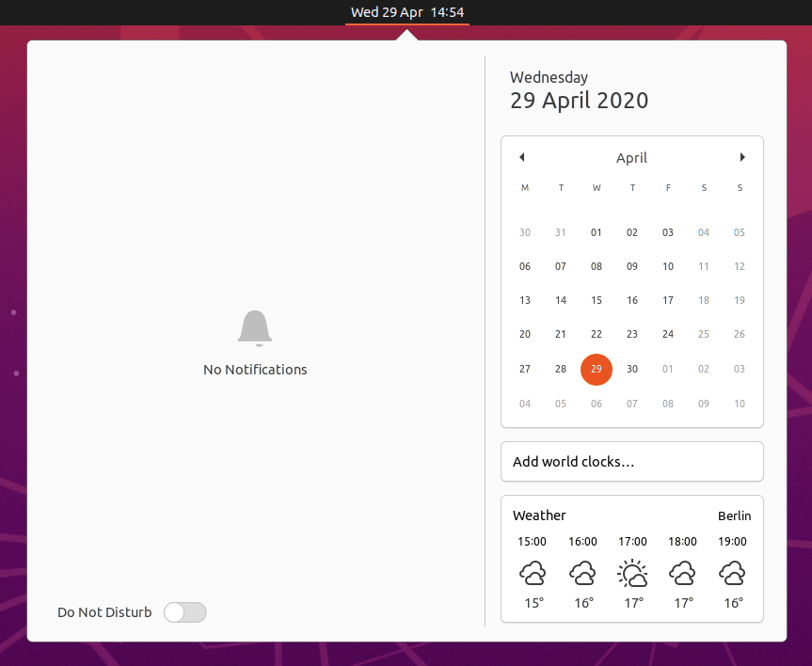Select April 07 in the calendar
Image resolution: width=812 pixels, height=666 pixels.
(561, 266)
